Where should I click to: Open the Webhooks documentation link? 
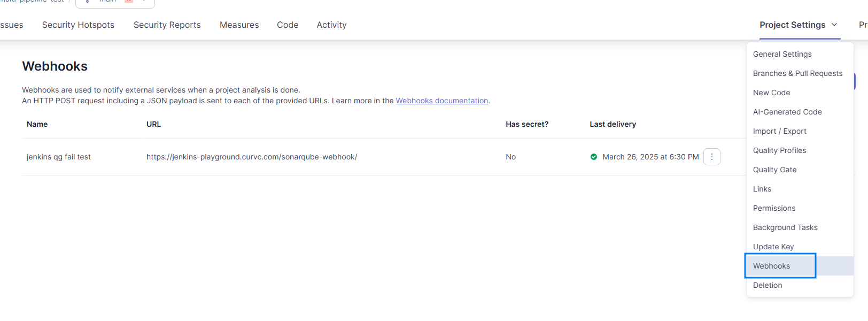pyautogui.click(x=442, y=101)
